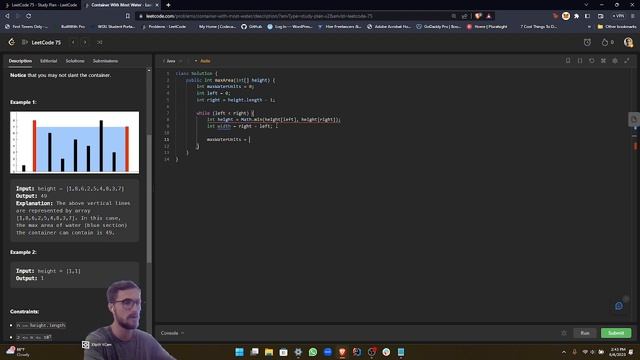Click the green Submit button
The width and height of the screenshot is (640, 360).
[616, 333]
